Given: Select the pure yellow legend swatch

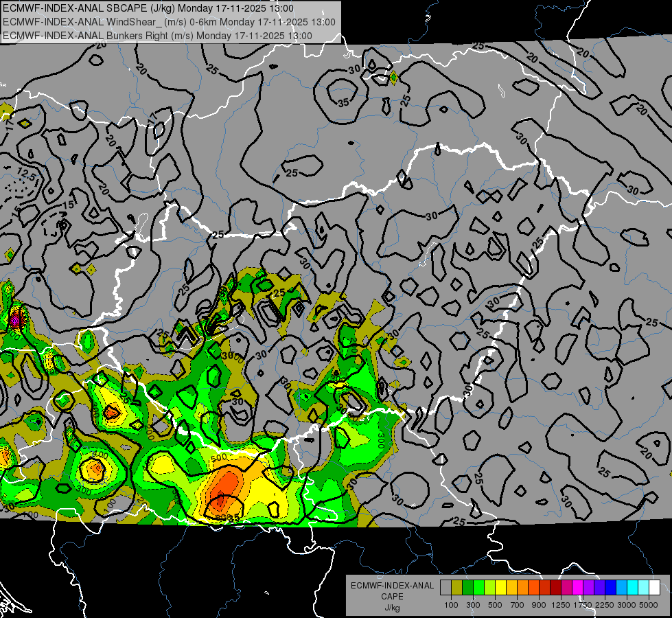Looking at the screenshot, I should (500, 588).
